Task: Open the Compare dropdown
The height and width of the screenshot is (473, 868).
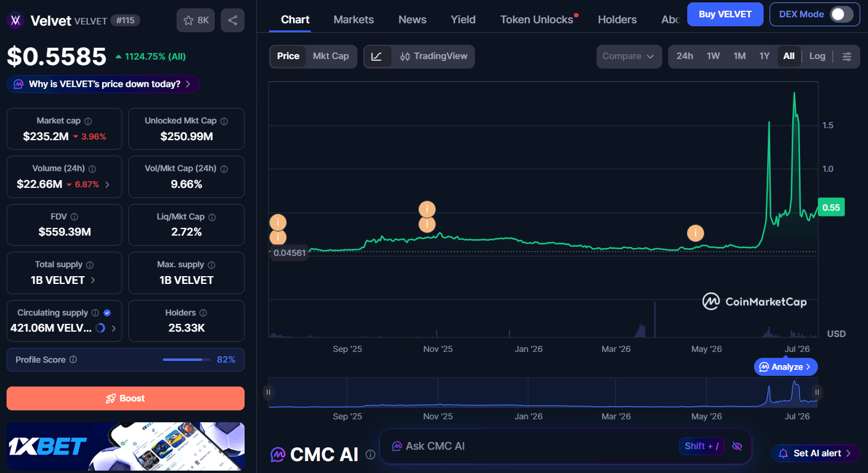Action: coord(629,56)
